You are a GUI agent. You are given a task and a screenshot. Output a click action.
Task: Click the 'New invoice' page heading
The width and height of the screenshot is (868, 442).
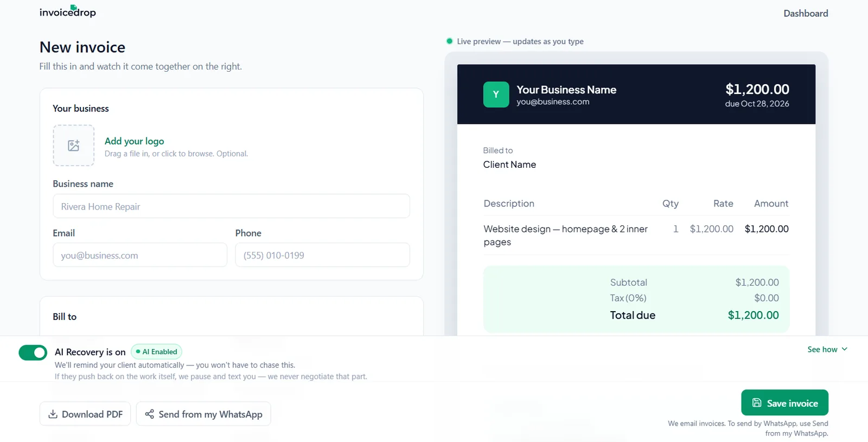click(82, 47)
